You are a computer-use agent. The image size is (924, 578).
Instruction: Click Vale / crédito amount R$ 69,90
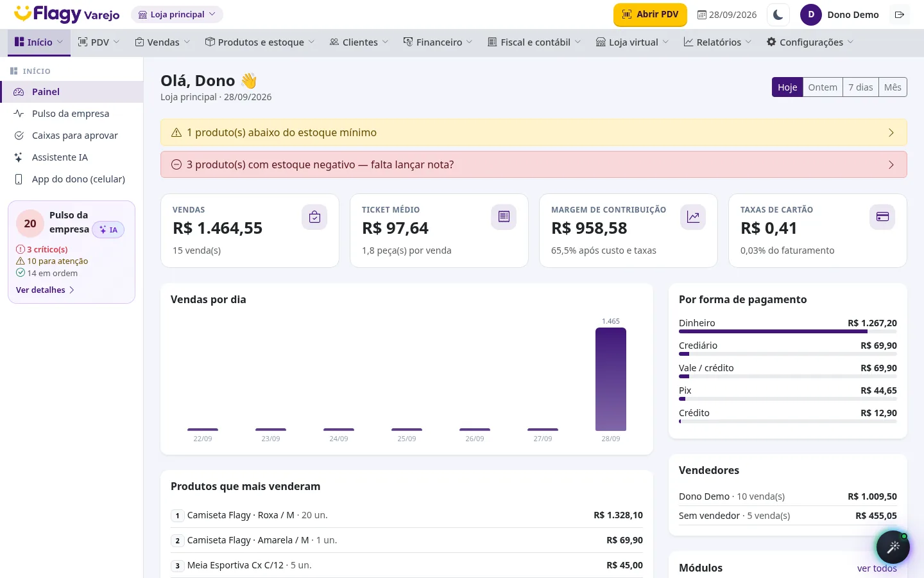click(x=878, y=368)
